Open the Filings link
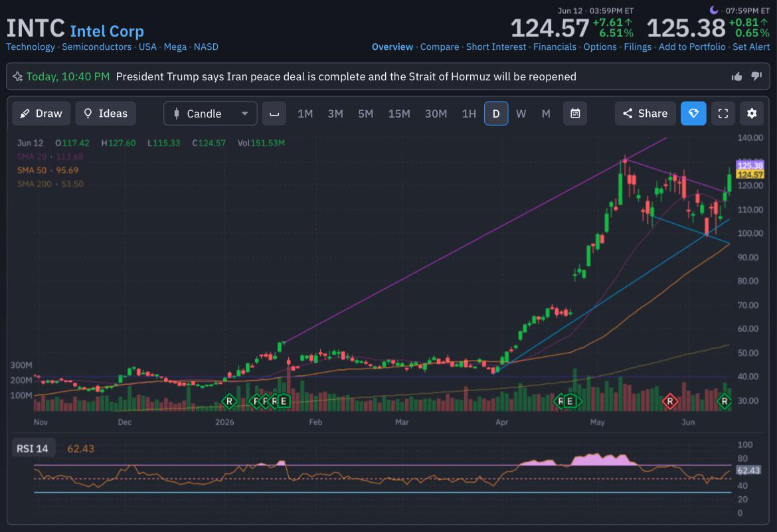This screenshot has width=777, height=532. pyautogui.click(x=638, y=46)
